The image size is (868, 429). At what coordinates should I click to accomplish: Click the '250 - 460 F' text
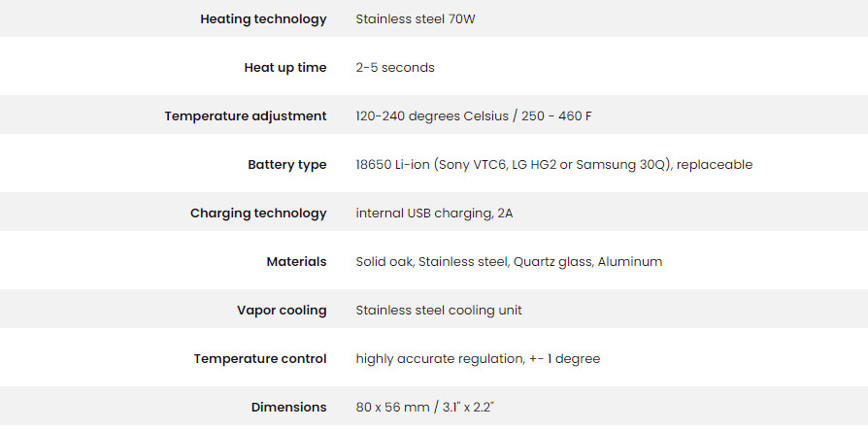point(555,116)
